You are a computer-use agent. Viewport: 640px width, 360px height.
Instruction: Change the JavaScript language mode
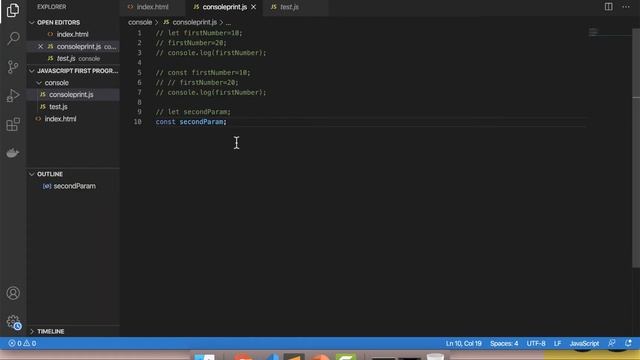584,343
